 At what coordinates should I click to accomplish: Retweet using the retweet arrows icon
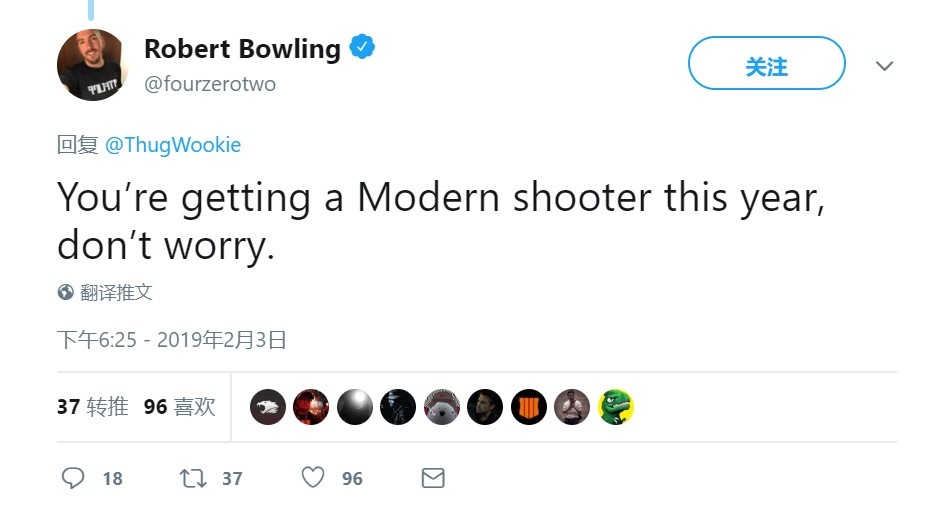[191, 478]
